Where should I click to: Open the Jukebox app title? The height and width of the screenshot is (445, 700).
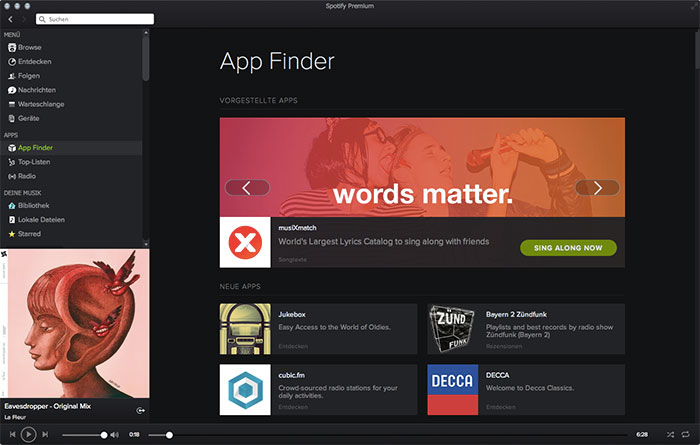point(292,315)
